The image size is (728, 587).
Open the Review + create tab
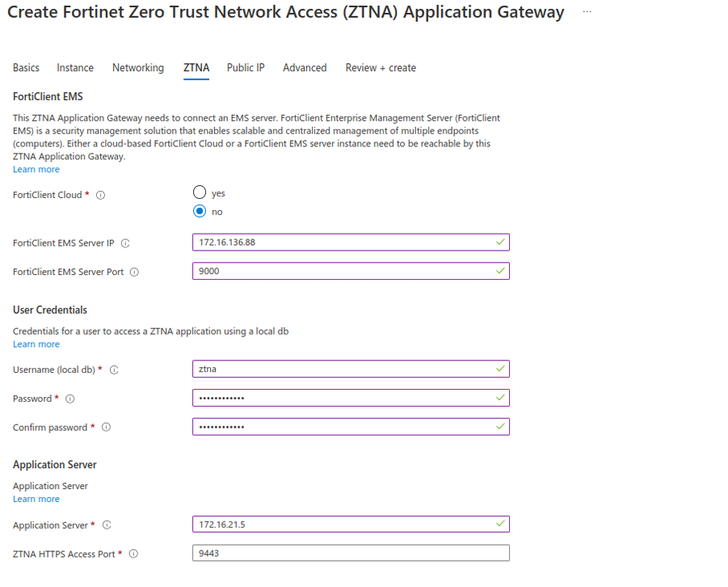click(381, 68)
